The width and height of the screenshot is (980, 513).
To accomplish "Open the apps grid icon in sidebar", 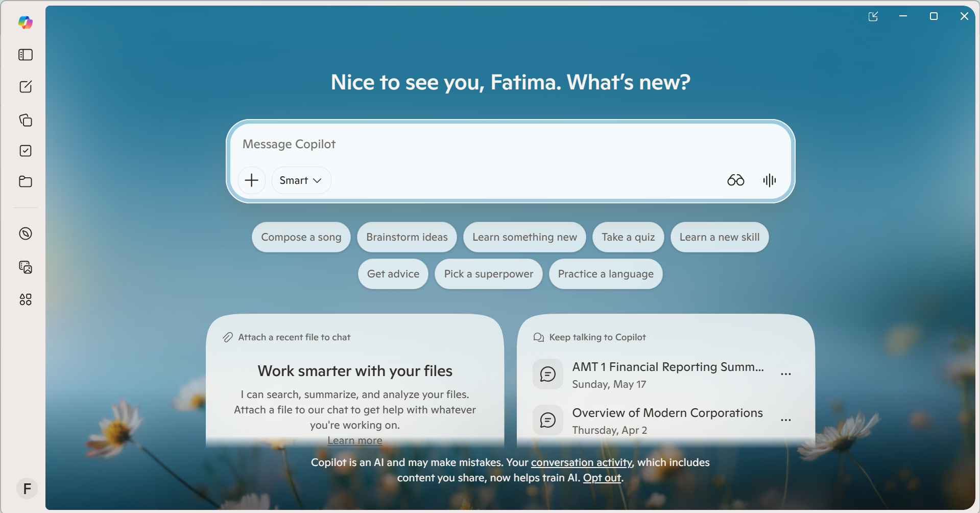I will coord(26,299).
